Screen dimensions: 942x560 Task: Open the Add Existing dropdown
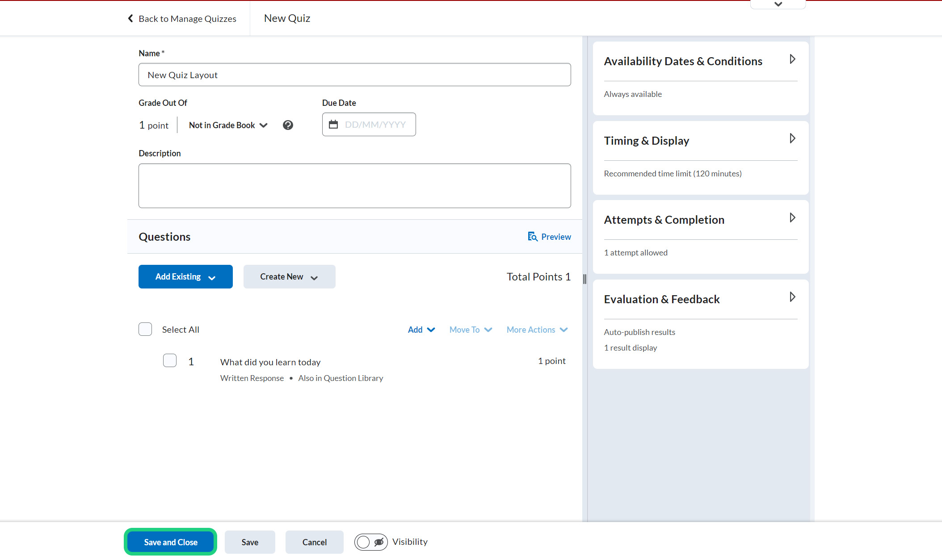coord(185,277)
